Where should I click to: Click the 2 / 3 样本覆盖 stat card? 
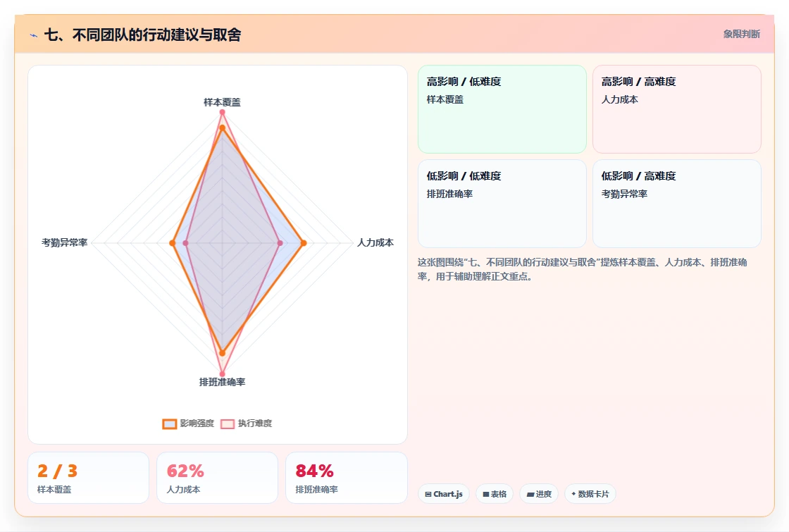[89, 478]
